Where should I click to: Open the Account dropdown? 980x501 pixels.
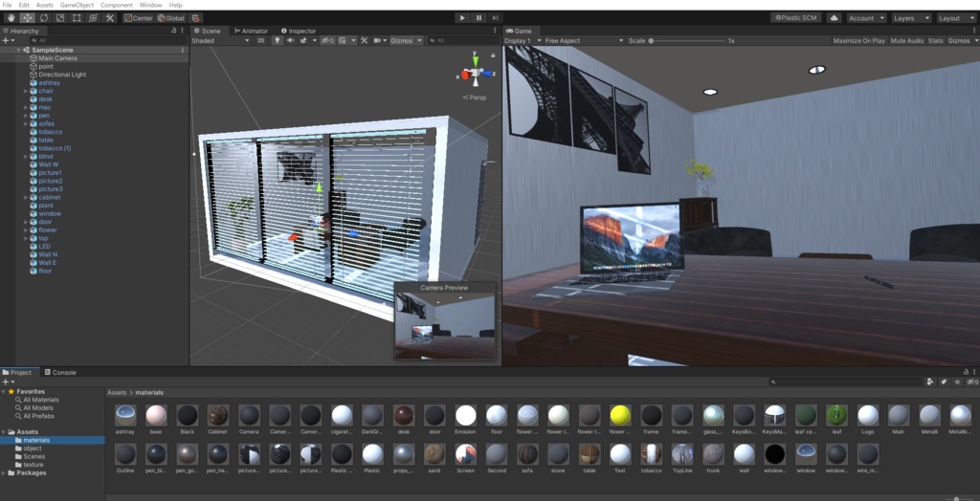[865, 18]
